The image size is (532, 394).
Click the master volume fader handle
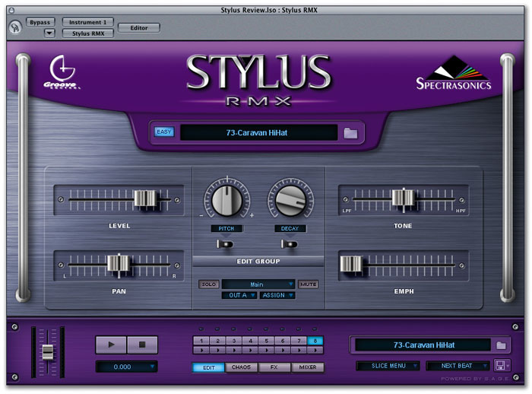(x=47, y=352)
